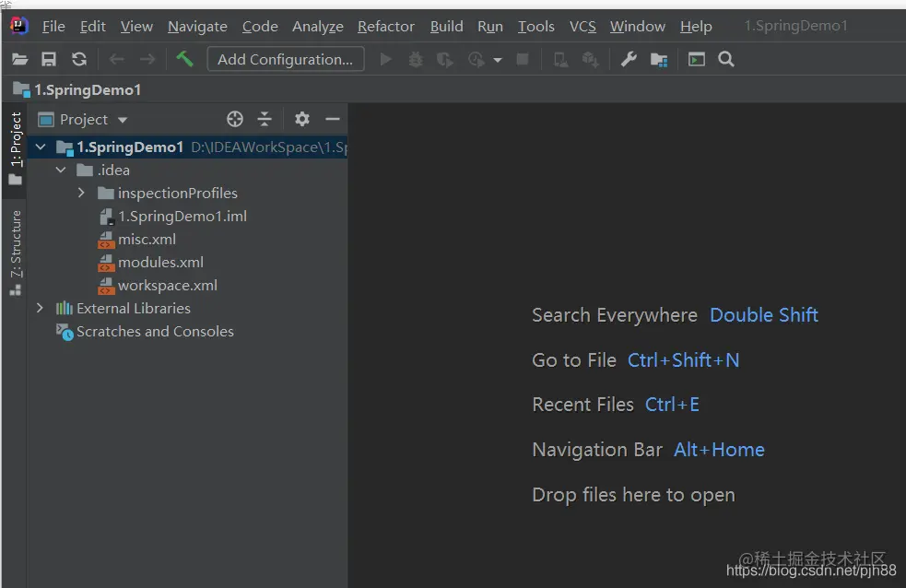Open the VCS menu
Viewport: 906px width, 588px height.
[582, 27]
